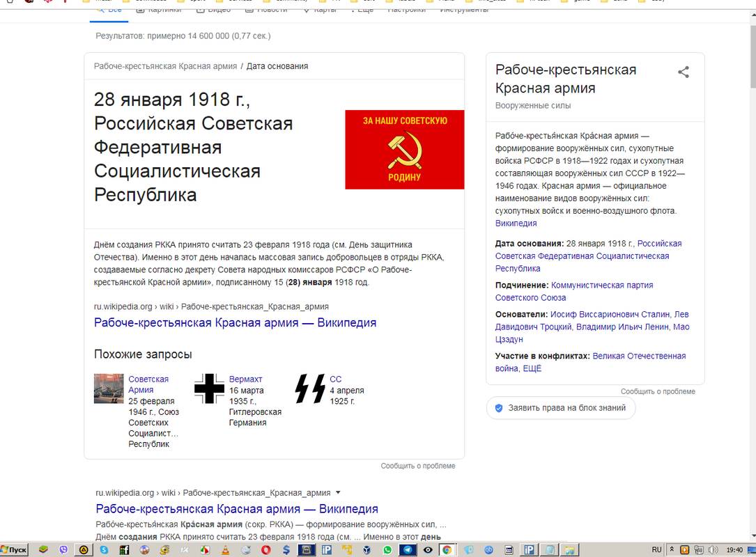Screen dimensions: 756x557
Task: Click 'Заявить права на блок знаний' button
Action: pyautogui.click(x=561, y=408)
